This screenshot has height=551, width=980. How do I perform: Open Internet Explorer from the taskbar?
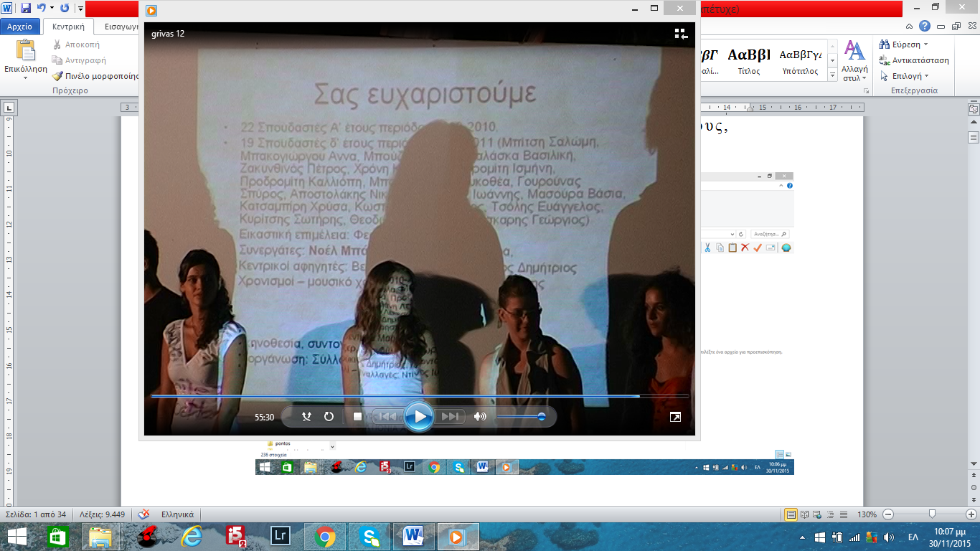click(x=191, y=537)
